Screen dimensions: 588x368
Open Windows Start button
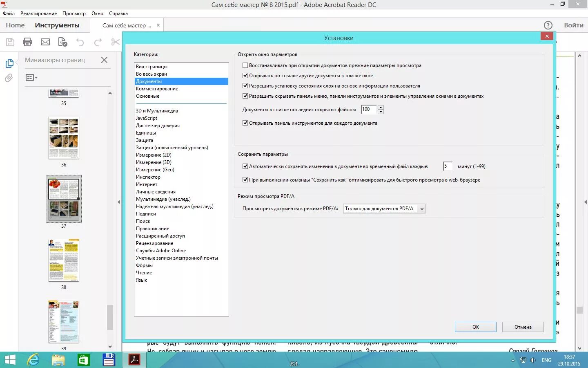pyautogui.click(x=9, y=360)
